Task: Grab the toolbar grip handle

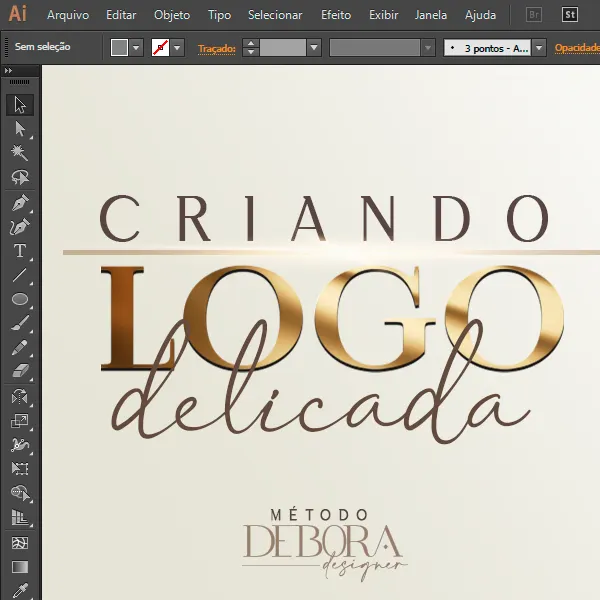Action: tap(20, 82)
